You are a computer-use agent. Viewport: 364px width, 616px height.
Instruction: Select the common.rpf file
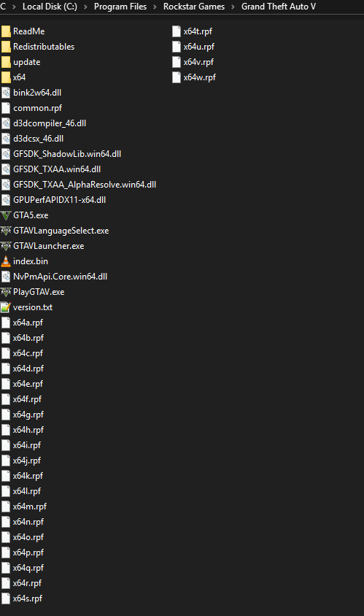(x=32, y=108)
